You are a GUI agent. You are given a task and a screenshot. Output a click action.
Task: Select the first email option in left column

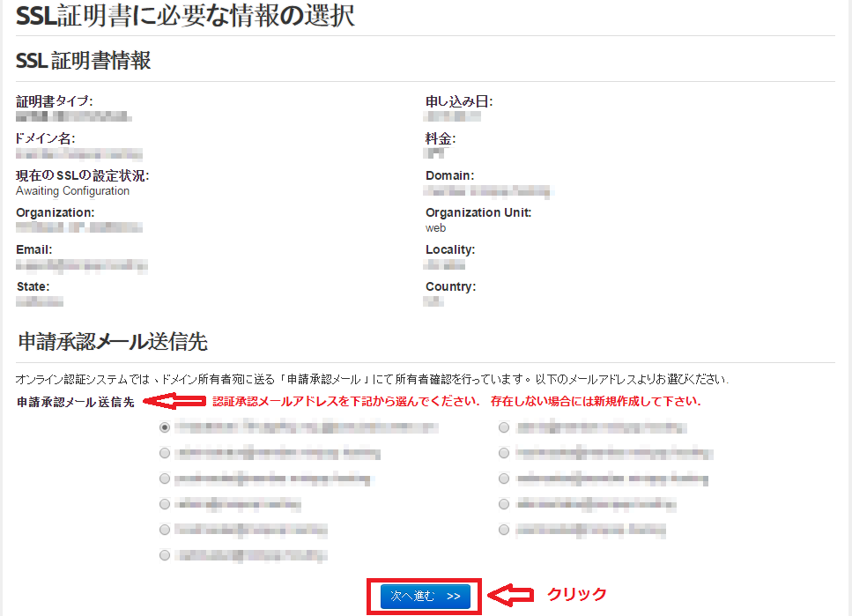click(164, 427)
